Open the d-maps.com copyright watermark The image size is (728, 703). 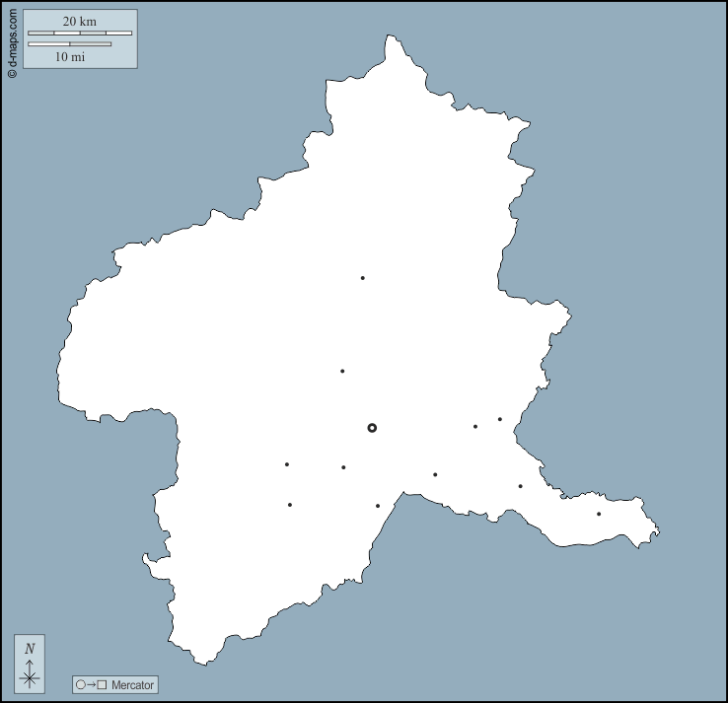12,39
